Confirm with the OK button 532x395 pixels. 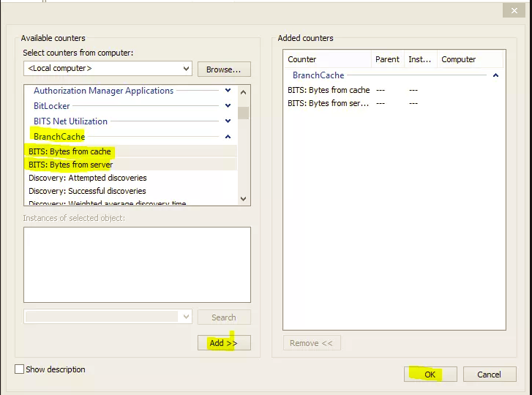[x=430, y=374]
